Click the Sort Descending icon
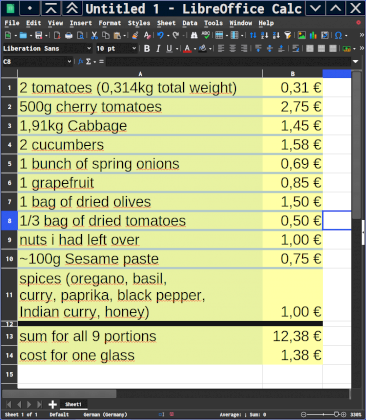Viewport: 366px width, 420px height. click(x=276, y=35)
